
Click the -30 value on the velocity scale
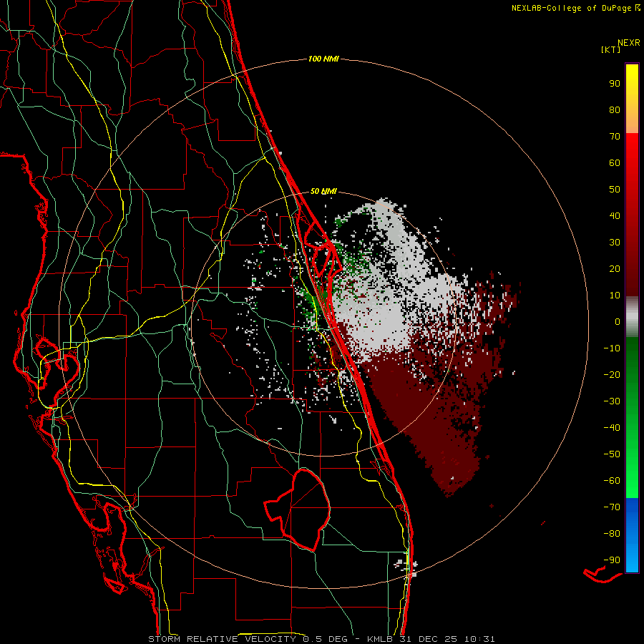pos(612,401)
